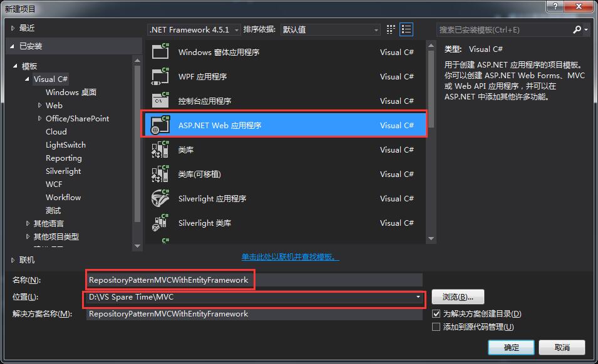Select the "类库(可移植)" template name
The height and width of the screenshot is (364, 598).
point(200,174)
